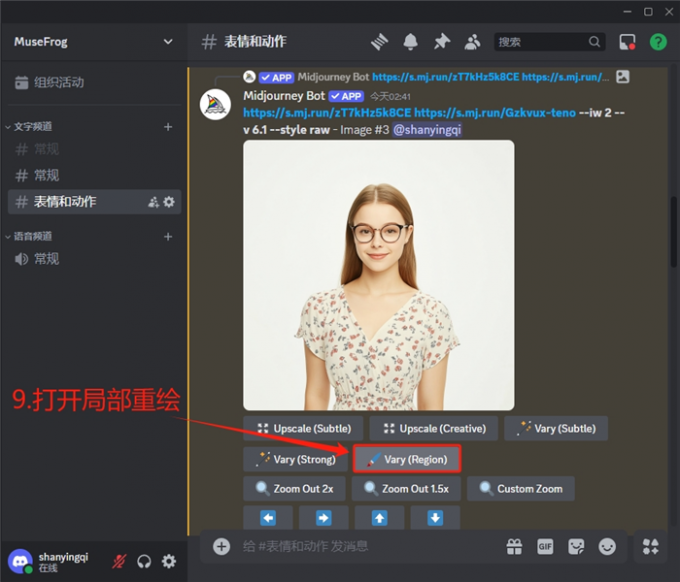Screen dimensions: 680x582
Task: Unmute the microphone toggle
Action: pyautogui.click(x=119, y=561)
